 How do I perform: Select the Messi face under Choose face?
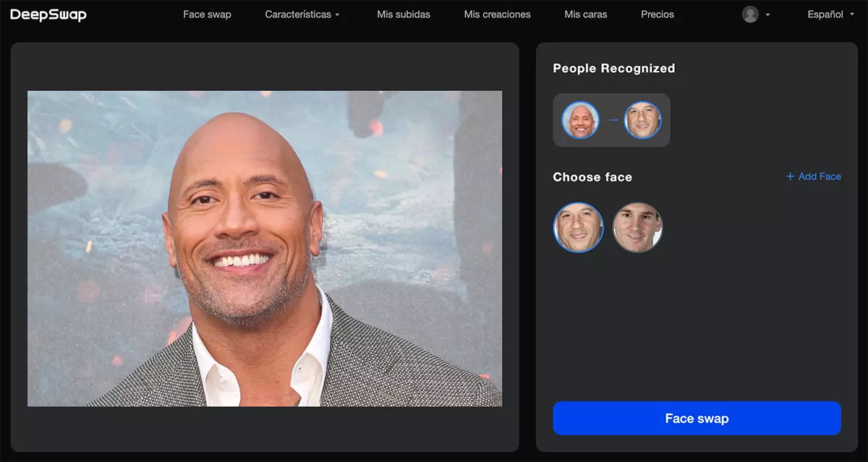coord(637,227)
